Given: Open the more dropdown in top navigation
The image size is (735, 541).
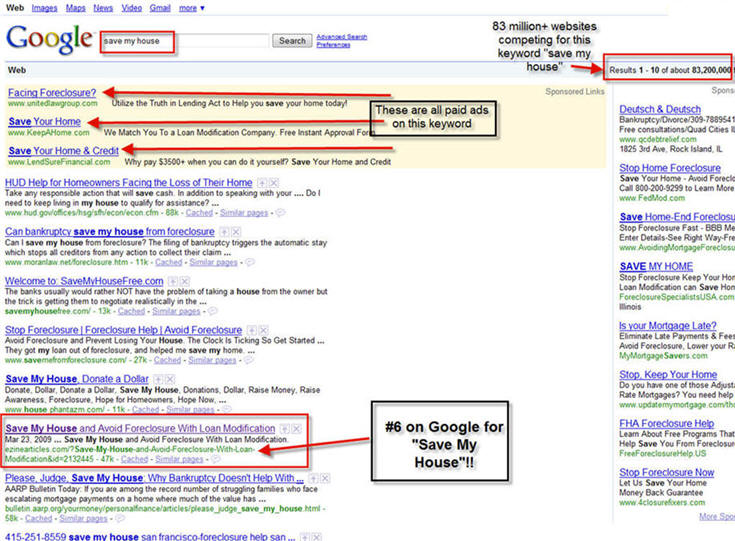Looking at the screenshot, I should 192,8.
